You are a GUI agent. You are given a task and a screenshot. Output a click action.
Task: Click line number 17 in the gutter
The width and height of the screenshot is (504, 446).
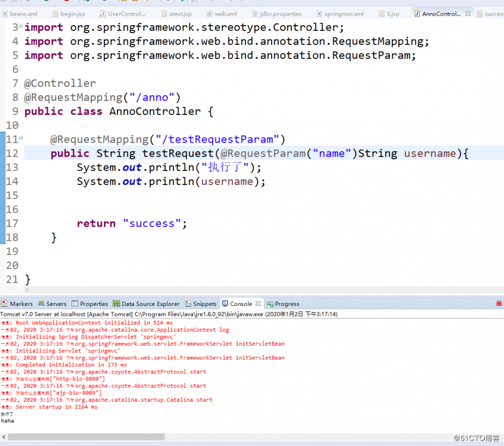click(x=12, y=223)
